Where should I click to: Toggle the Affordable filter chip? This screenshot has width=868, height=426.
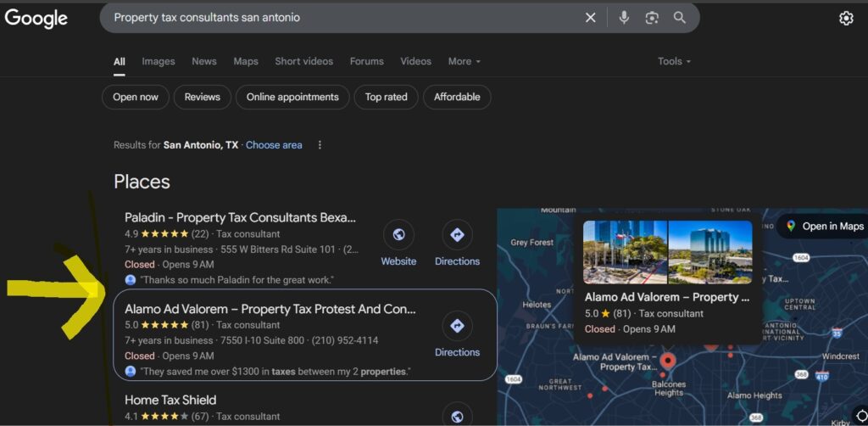point(457,97)
